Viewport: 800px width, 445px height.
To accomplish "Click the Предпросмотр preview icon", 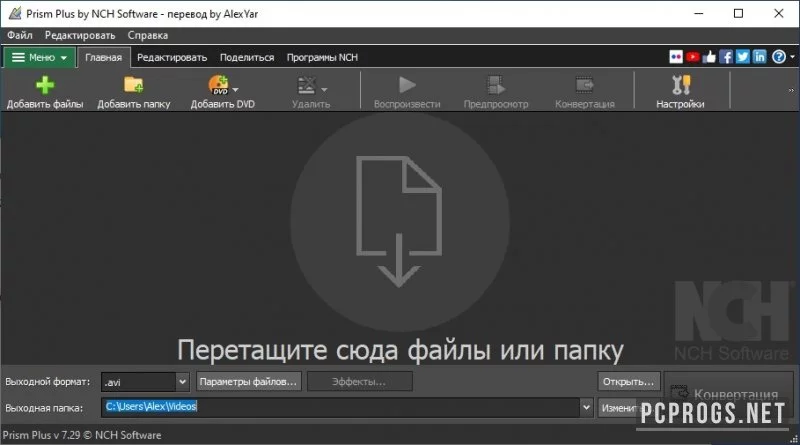I will click(x=495, y=85).
